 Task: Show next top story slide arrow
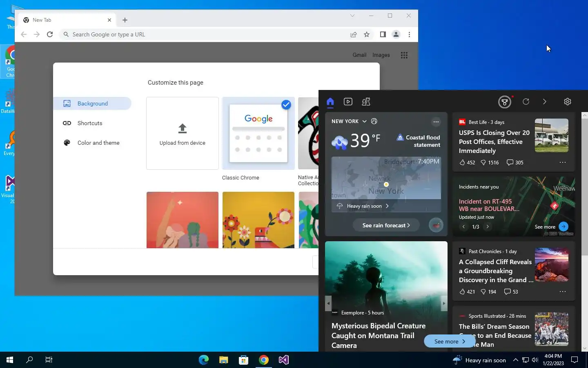coord(444,303)
